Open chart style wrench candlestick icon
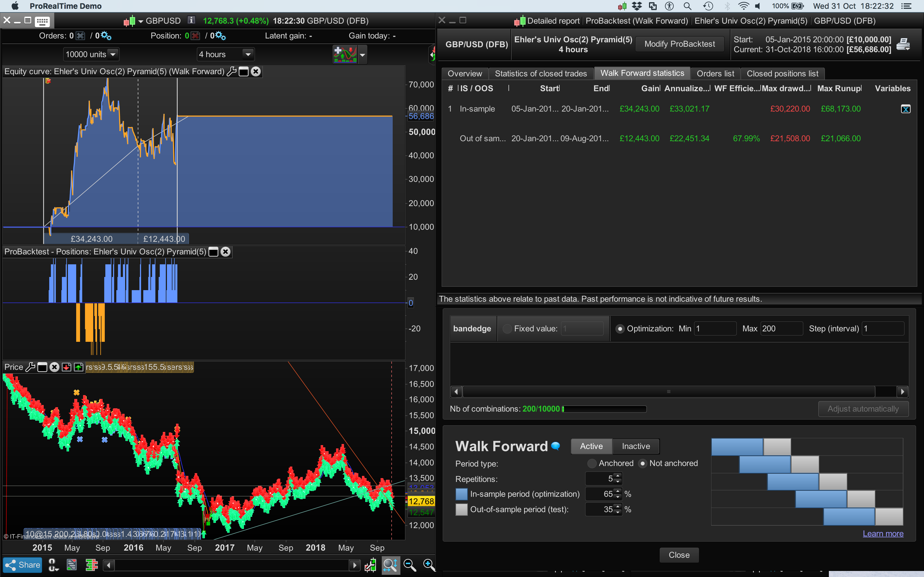This screenshot has width=924, height=577. [370, 565]
